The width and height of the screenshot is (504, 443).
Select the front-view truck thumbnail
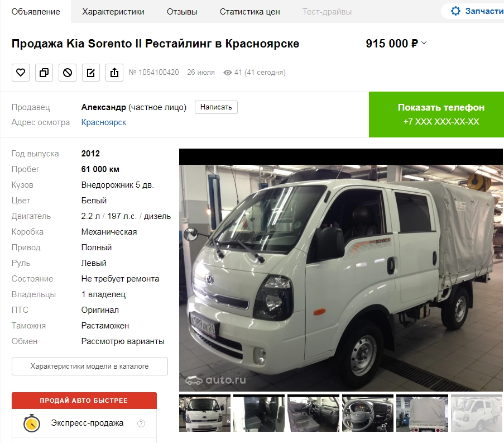[205, 413]
